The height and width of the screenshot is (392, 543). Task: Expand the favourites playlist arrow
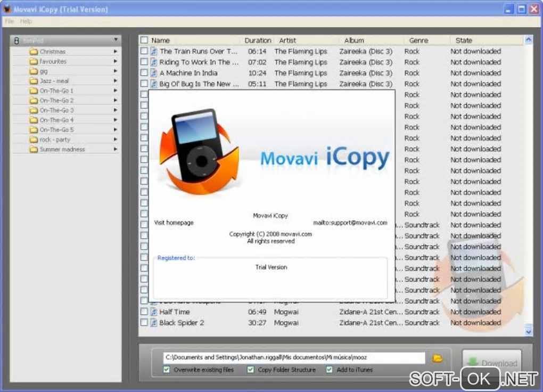(116, 61)
